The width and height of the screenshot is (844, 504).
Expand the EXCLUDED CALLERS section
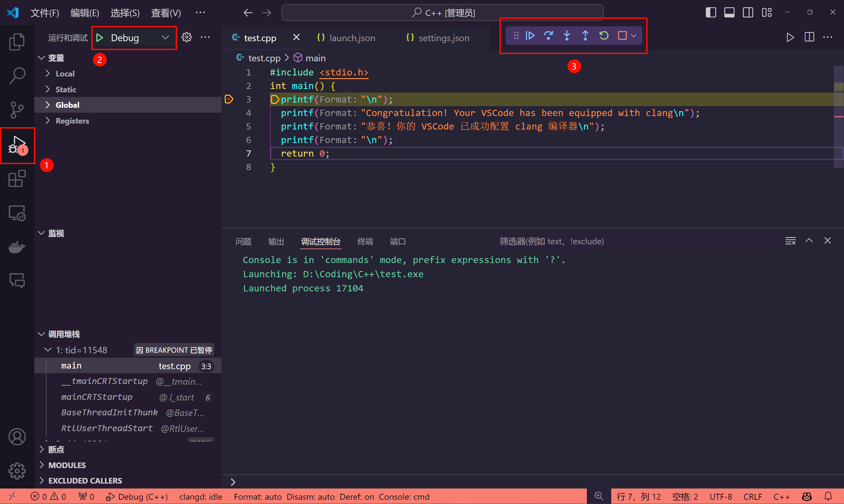click(x=128, y=481)
